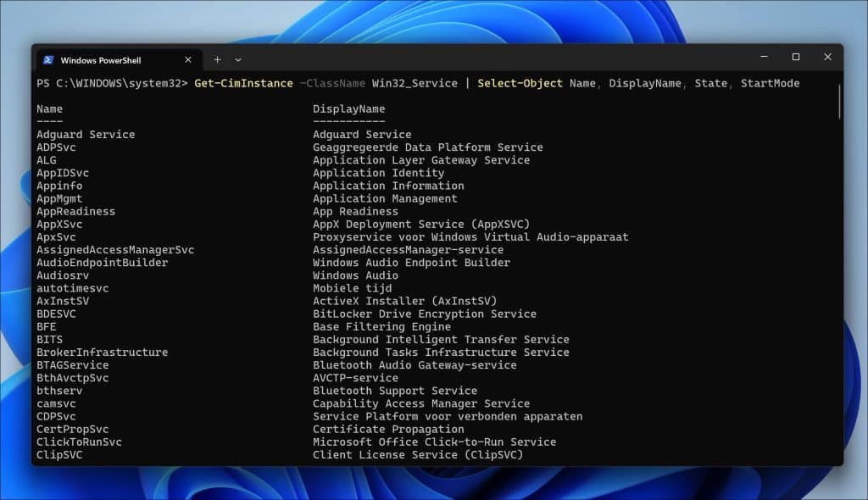The image size is (868, 500).
Task: Click the BTAGService name
Action: [73, 365]
